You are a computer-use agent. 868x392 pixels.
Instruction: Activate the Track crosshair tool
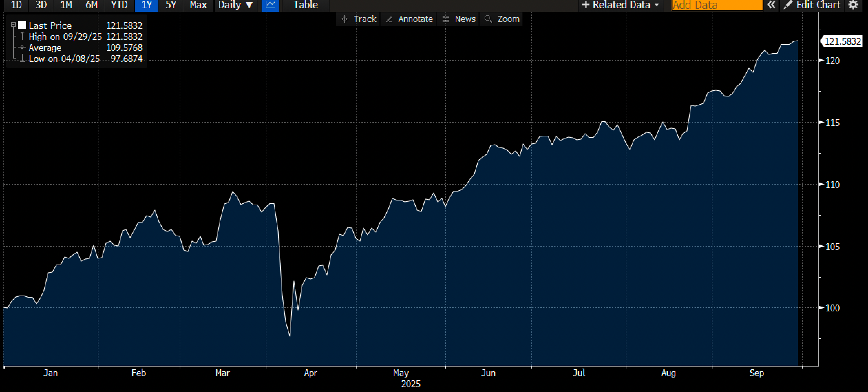(x=358, y=19)
